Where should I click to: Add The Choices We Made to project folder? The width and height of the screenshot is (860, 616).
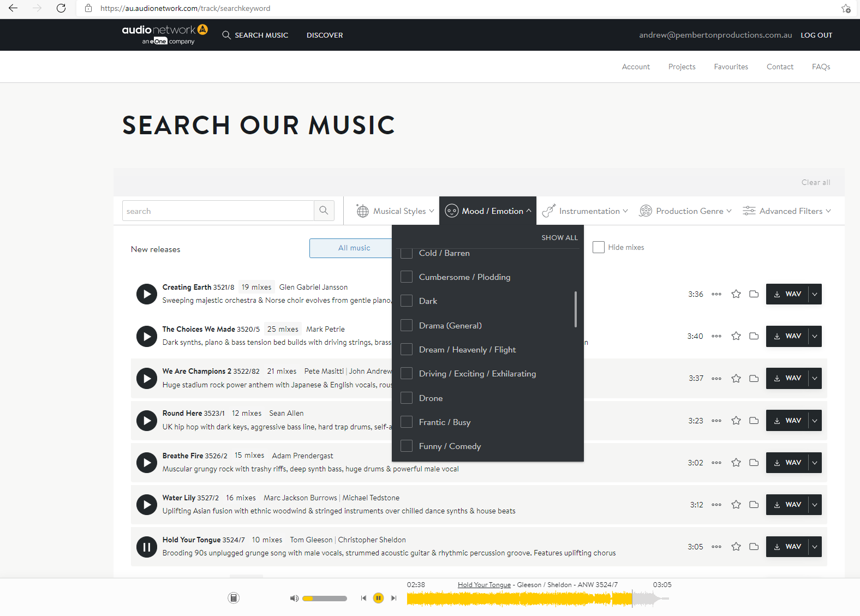pyautogui.click(x=754, y=336)
